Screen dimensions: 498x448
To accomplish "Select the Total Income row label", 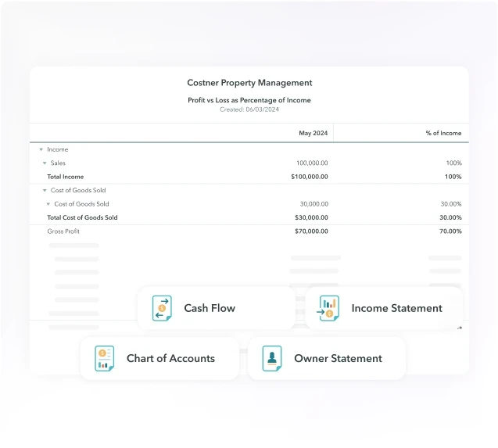I will pyautogui.click(x=66, y=177).
